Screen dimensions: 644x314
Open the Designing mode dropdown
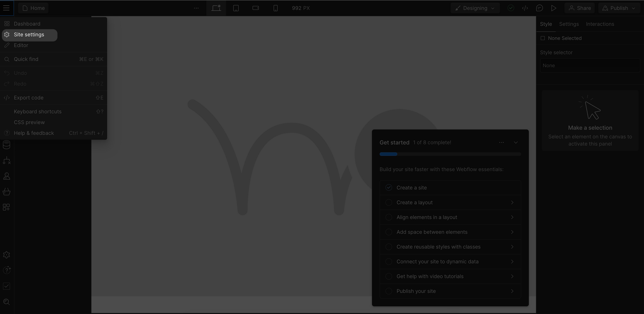click(x=475, y=8)
